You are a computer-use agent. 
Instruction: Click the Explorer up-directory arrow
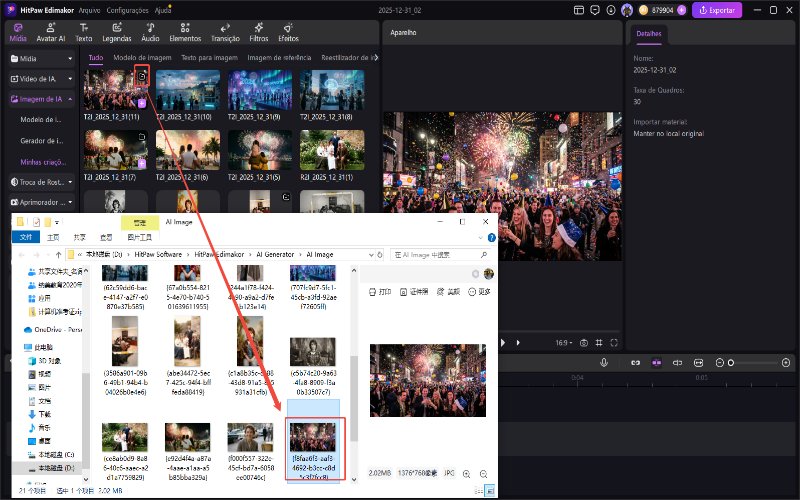(x=58, y=254)
